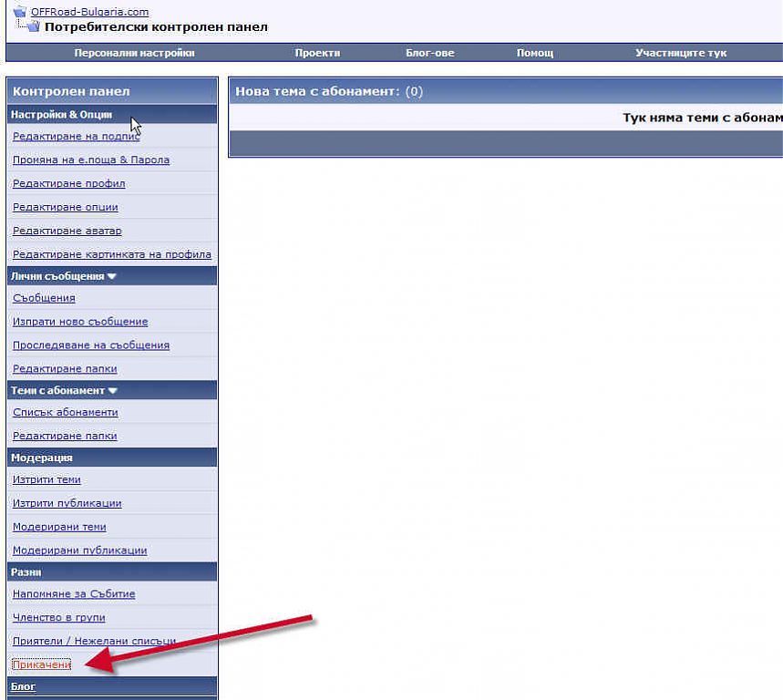Open the Редактиране аватар link

point(67,231)
